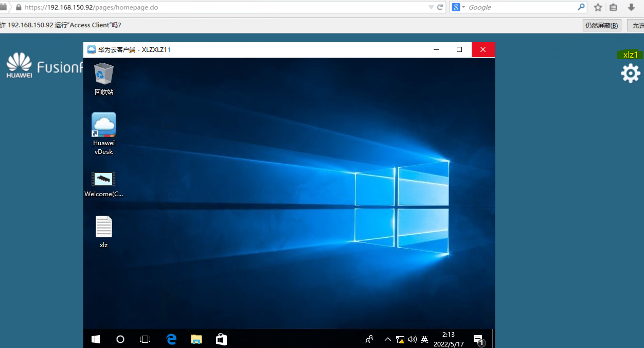Open Microsoft Store from the taskbar
The height and width of the screenshot is (348, 644).
pyautogui.click(x=221, y=339)
